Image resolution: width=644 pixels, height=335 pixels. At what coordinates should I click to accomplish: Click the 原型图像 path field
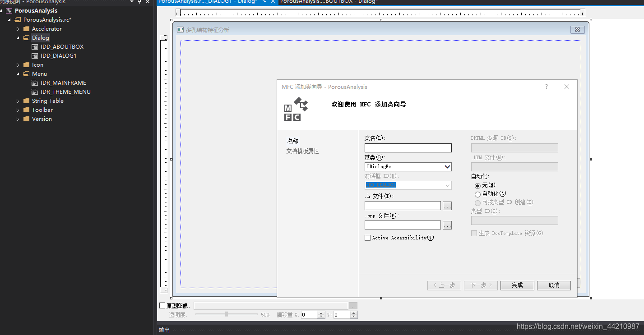click(x=271, y=306)
